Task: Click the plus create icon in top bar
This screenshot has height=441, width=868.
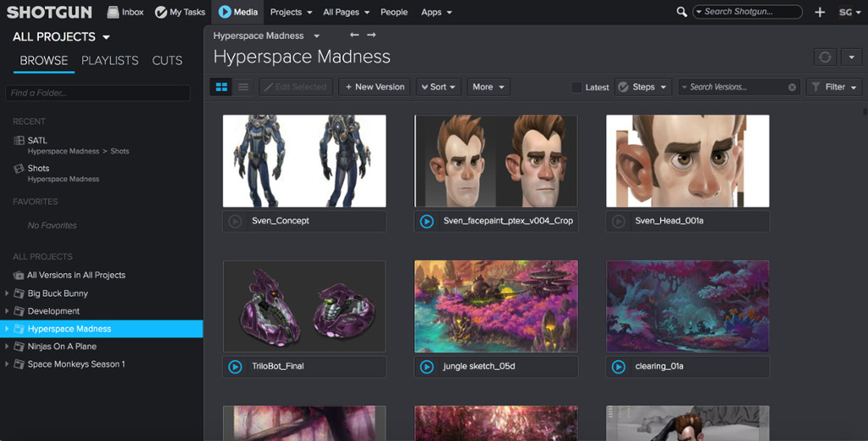Action: click(820, 12)
